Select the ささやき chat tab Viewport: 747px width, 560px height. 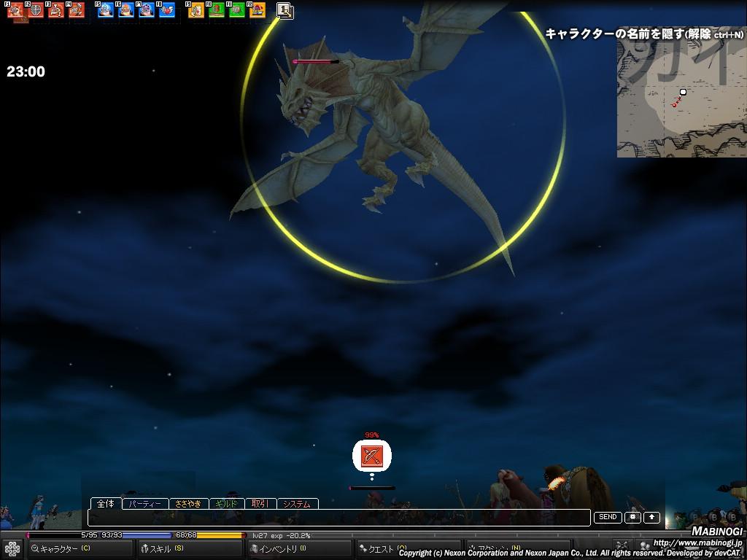(189, 504)
